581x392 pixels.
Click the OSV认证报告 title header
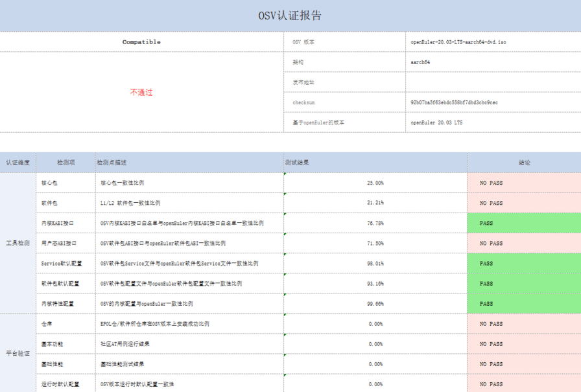point(290,16)
